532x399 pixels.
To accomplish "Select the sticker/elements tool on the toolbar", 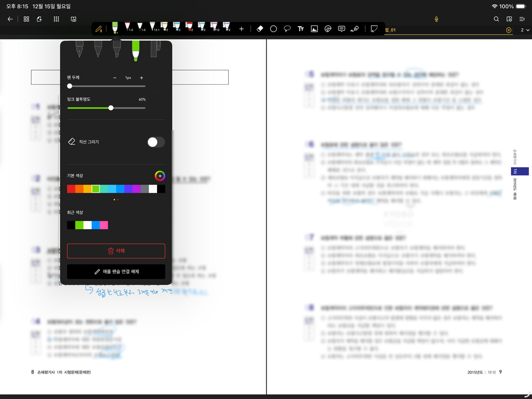I will click(x=328, y=29).
